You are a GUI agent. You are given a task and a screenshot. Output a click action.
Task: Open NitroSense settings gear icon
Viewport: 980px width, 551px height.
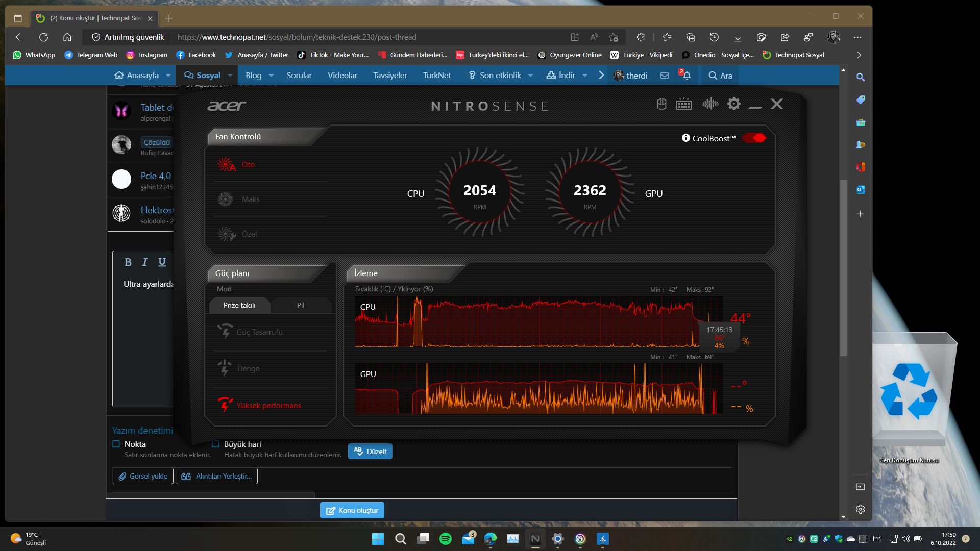coord(733,104)
